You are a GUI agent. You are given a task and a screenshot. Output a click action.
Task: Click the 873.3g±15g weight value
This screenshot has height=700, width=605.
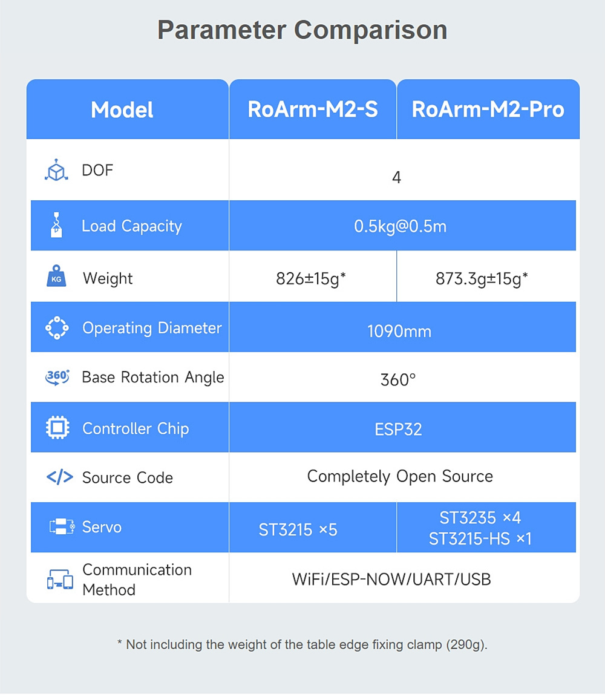click(x=482, y=278)
